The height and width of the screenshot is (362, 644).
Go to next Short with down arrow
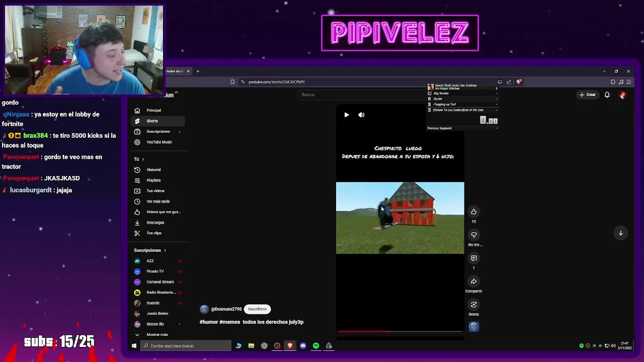tap(621, 233)
